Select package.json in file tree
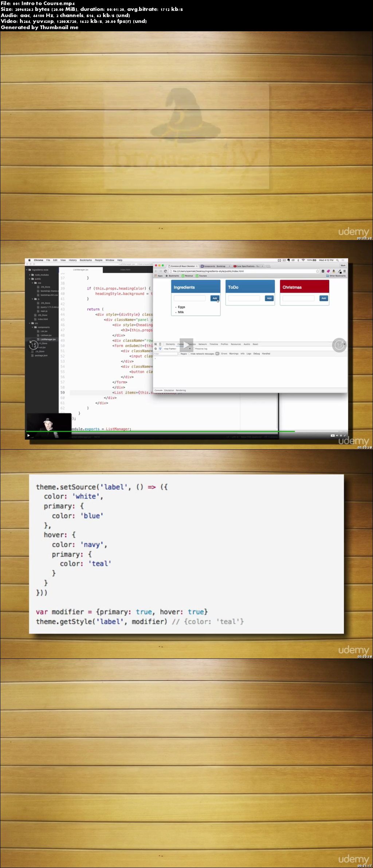 [x=39, y=355]
